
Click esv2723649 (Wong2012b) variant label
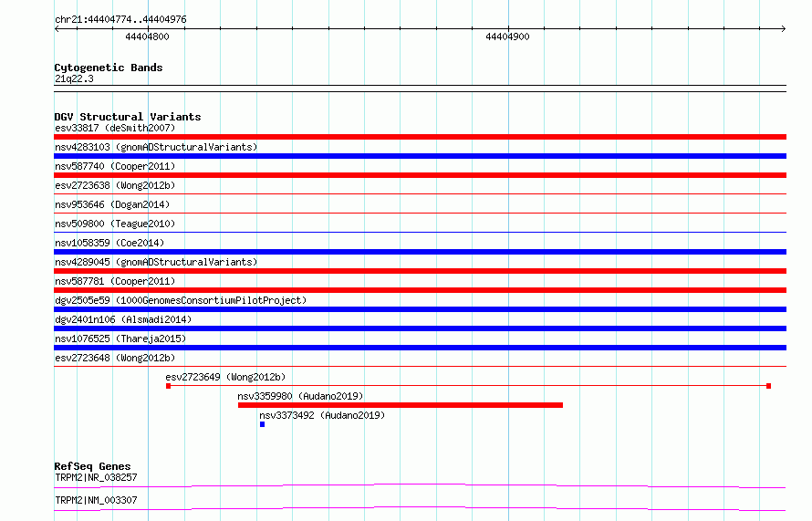225,377
